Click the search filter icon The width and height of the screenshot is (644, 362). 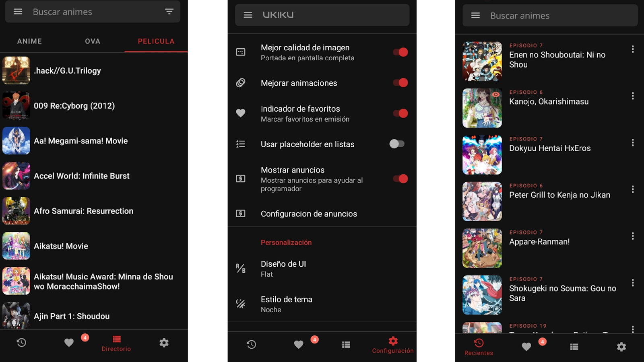tap(169, 12)
